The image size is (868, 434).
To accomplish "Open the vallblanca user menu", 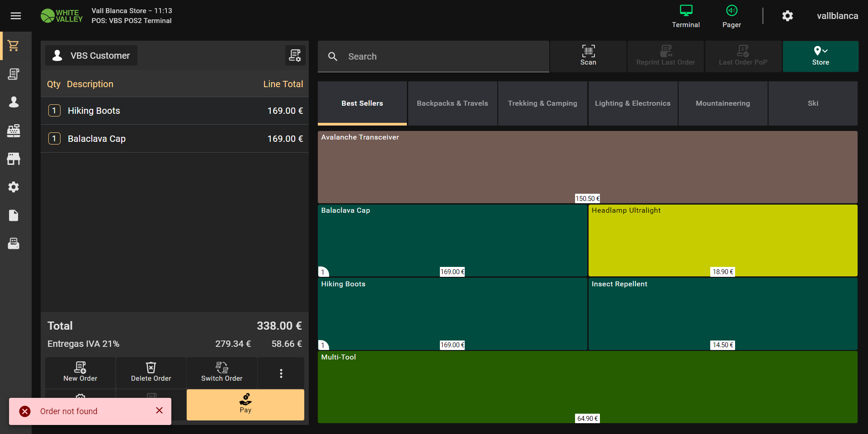I will [837, 16].
